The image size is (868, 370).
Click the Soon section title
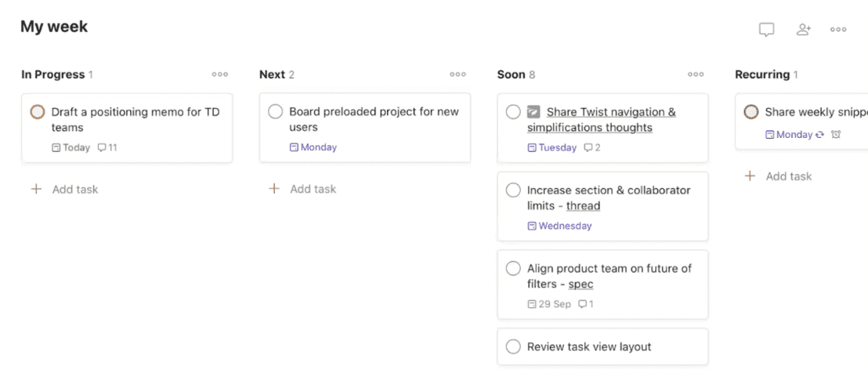[x=511, y=74]
